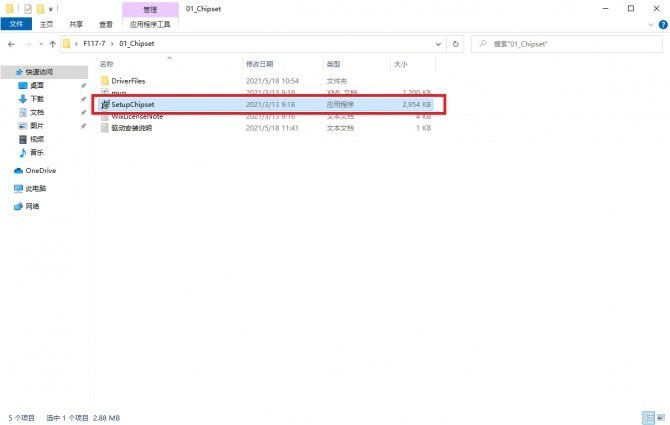Switch to the 查看 ribbon tab
Image resolution: width=670 pixels, height=425 pixels.
[106, 24]
